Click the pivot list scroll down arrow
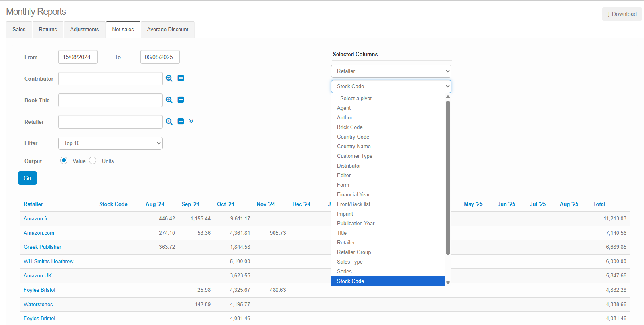The height and width of the screenshot is (325, 644). [x=448, y=283]
